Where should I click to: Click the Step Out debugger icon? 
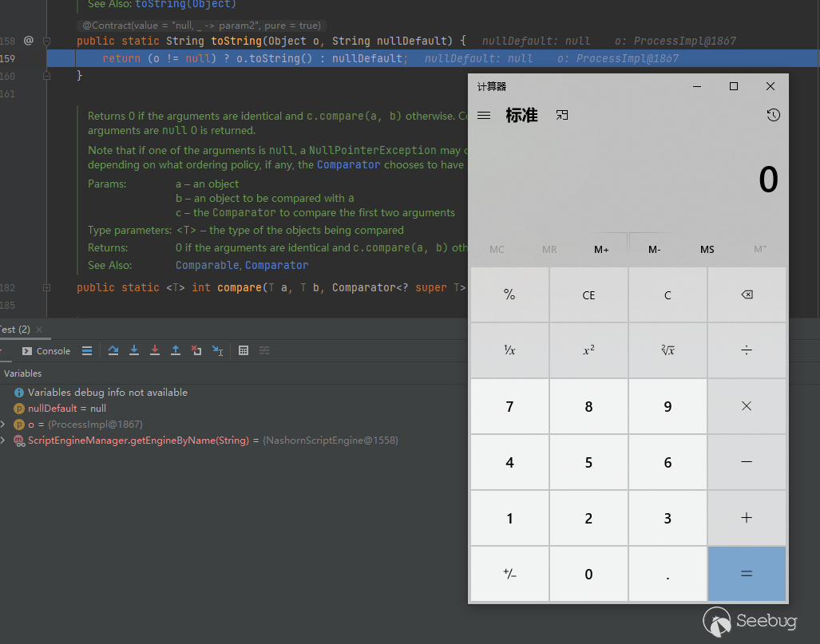pos(176,350)
